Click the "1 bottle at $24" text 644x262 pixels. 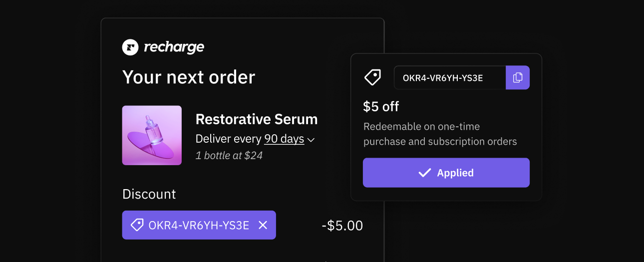click(x=229, y=155)
